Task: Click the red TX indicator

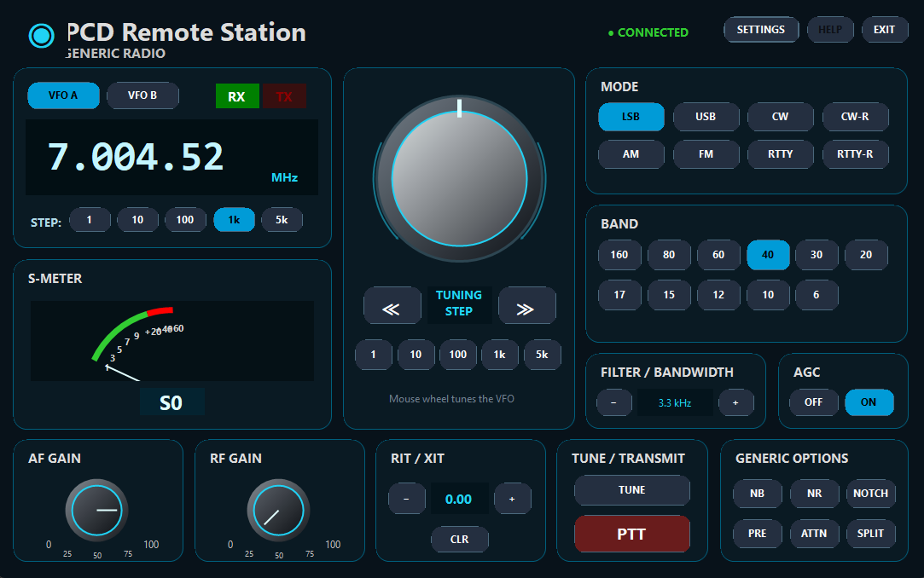Action: tap(284, 96)
